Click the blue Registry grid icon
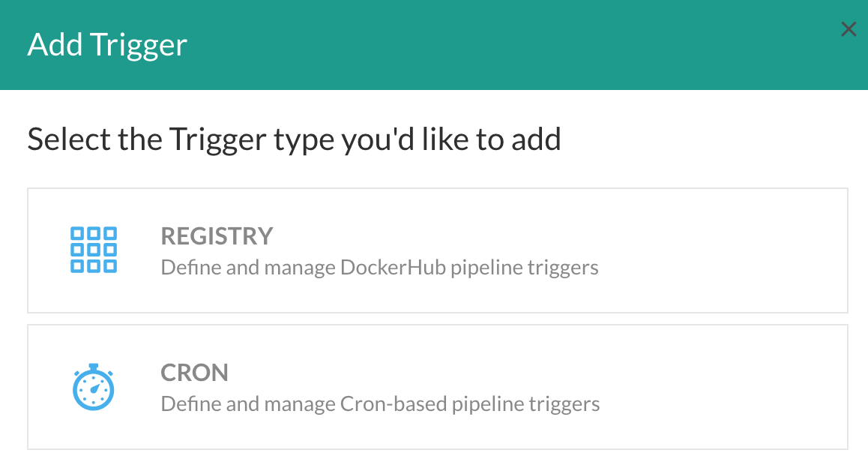 94,250
